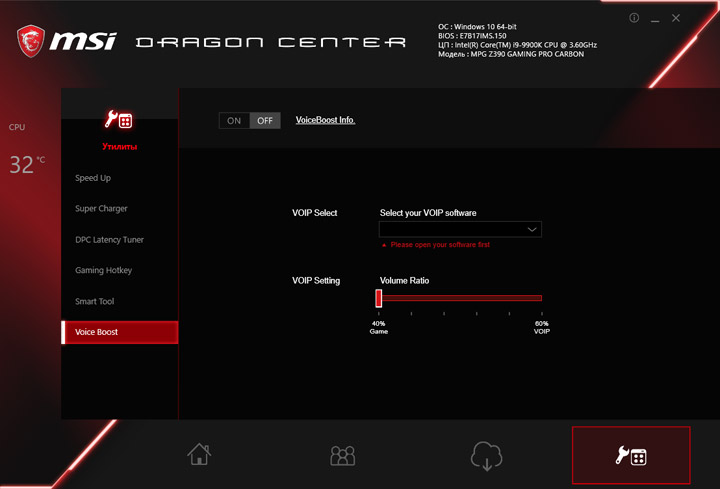Open the Home tab house icon
Screen dimensions: 720x489
point(199,454)
